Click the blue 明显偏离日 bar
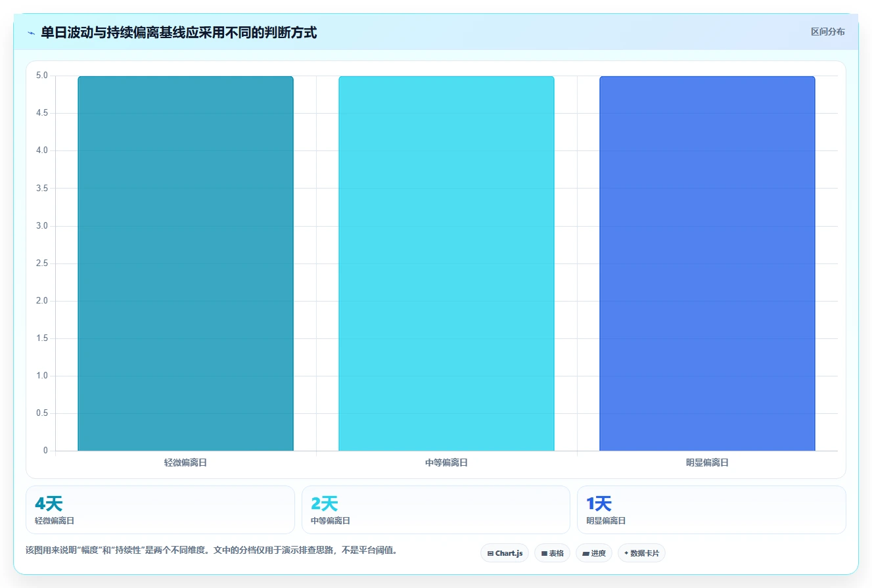Image resolution: width=872 pixels, height=588 pixels. pos(707,263)
